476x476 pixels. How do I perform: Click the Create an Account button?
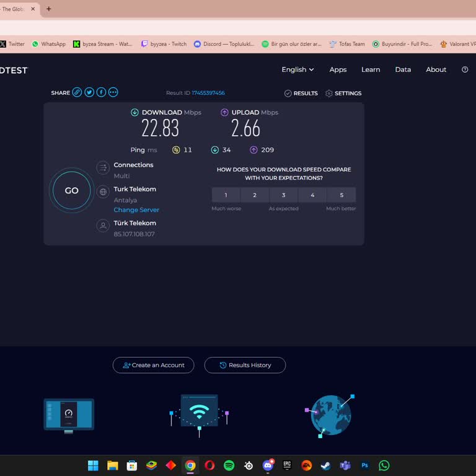[x=153, y=365]
